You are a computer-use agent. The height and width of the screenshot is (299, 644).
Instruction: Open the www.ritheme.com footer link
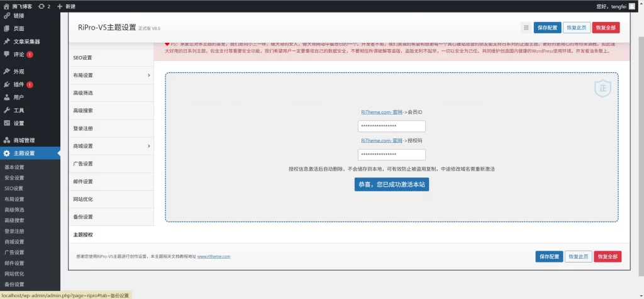click(x=214, y=256)
